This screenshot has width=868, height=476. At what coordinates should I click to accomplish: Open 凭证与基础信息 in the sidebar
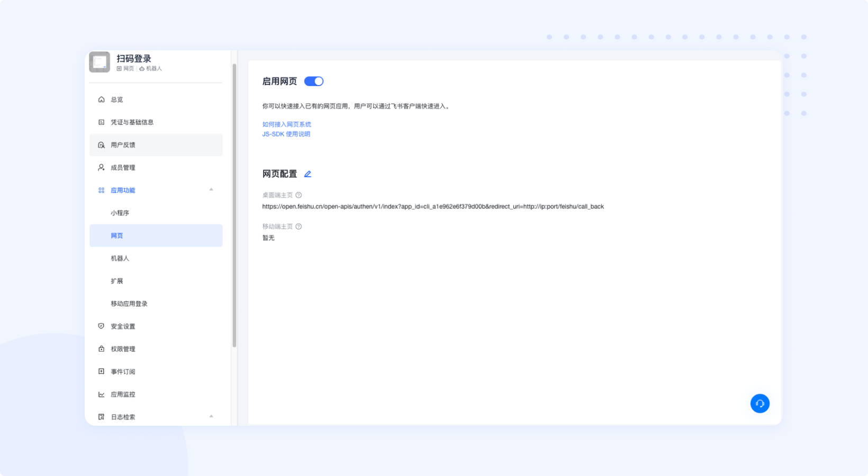tap(156, 122)
